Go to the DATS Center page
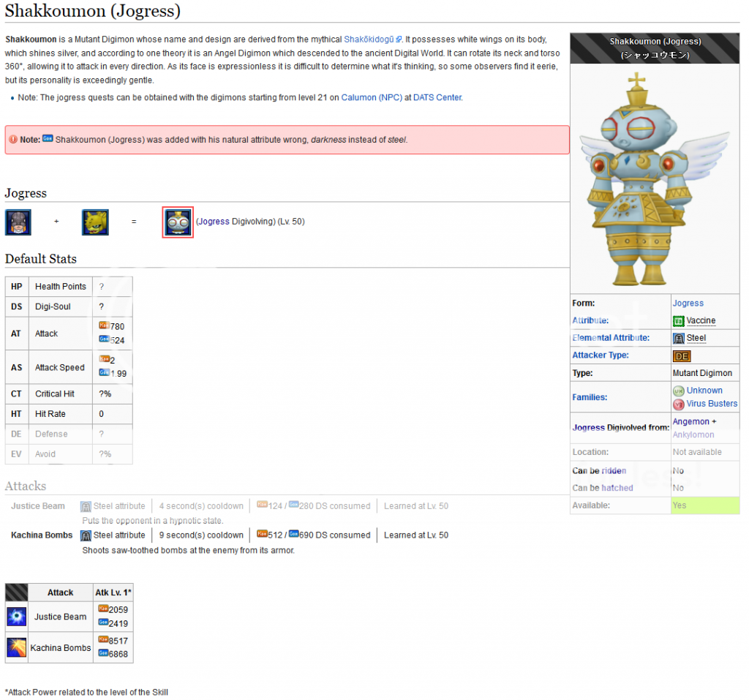Image resolution: width=749 pixels, height=700 pixels. coord(437,97)
